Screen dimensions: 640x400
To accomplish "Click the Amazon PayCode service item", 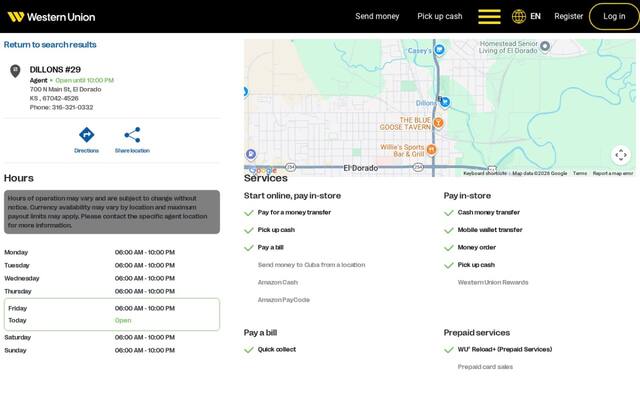I will (x=284, y=300).
